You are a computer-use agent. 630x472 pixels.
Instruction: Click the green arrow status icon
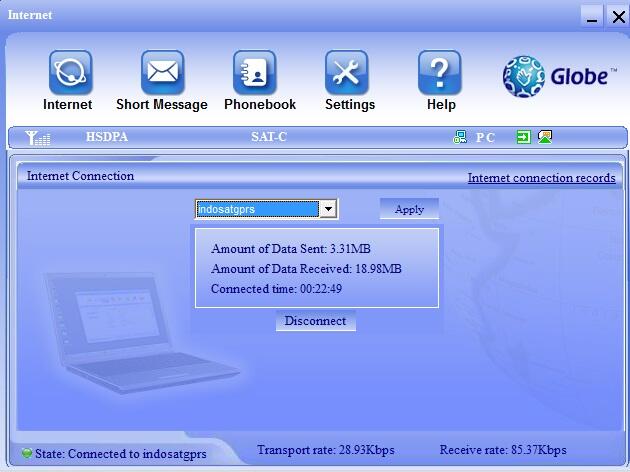point(523,137)
